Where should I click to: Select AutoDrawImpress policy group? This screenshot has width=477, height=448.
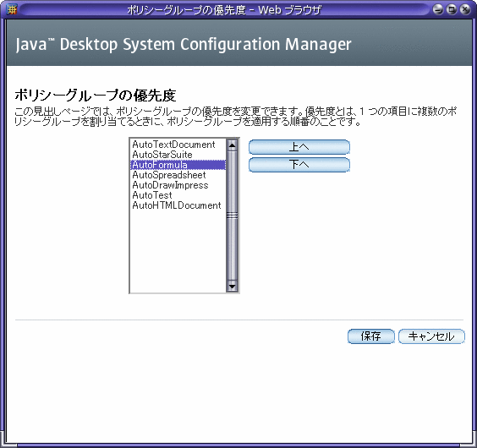coord(178,185)
